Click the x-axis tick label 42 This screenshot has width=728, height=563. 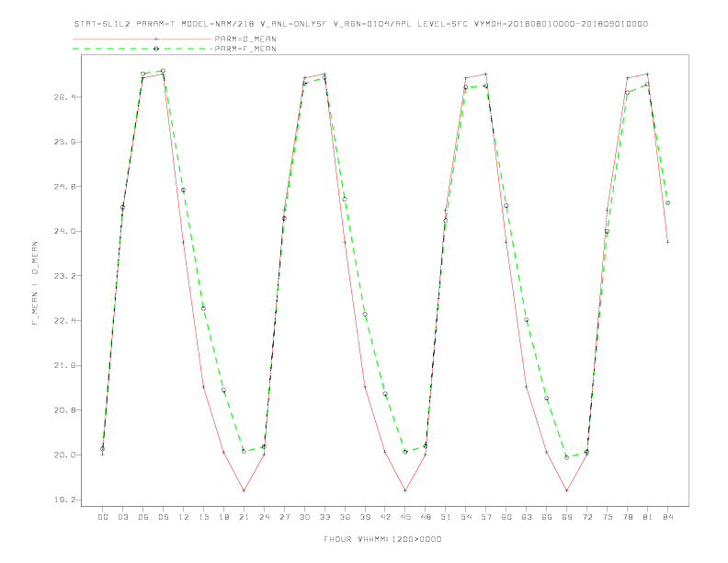click(385, 517)
